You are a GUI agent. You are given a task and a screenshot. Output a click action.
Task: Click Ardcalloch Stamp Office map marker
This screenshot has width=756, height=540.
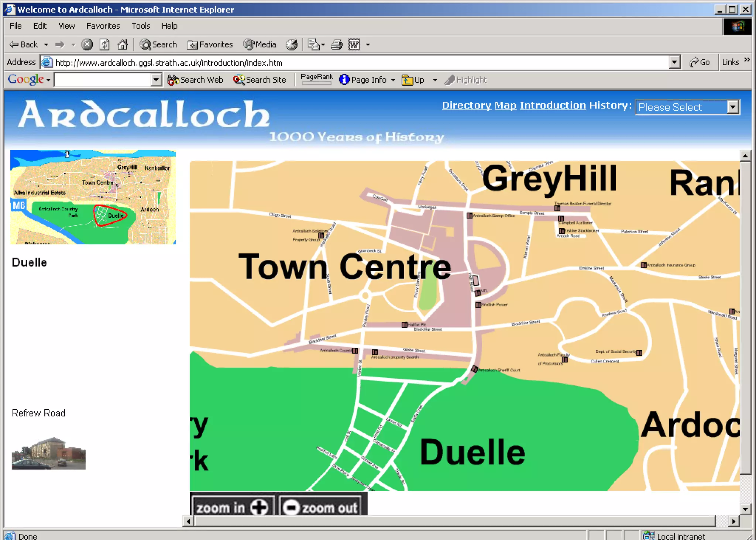470,216
